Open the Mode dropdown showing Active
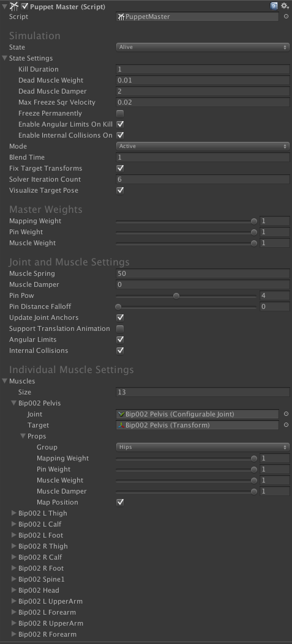The width and height of the screenshot is (292, 644). click(203, 146)
